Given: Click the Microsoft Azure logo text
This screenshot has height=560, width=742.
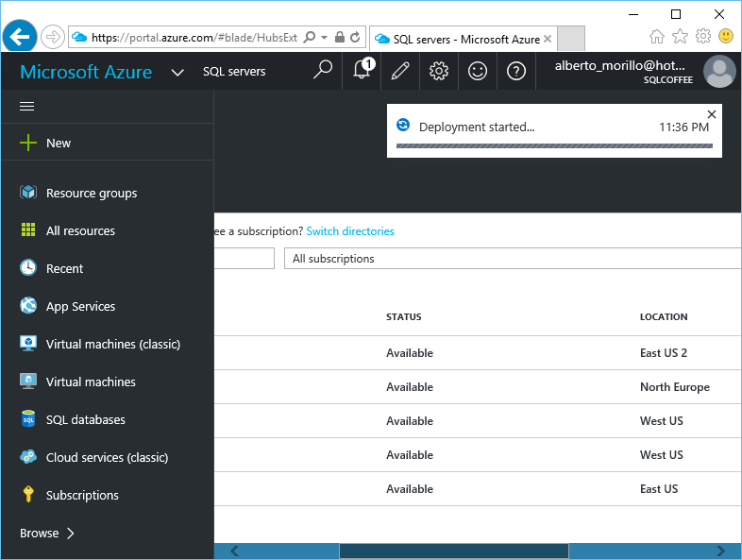Looking at the screenshot, I should 86,72.
